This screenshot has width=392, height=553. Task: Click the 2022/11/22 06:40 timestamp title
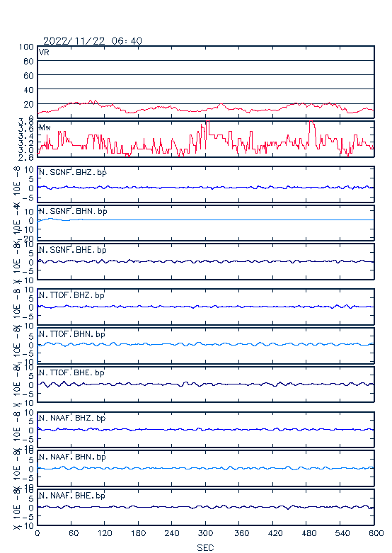pyautogui.click(x=93, y=41)
